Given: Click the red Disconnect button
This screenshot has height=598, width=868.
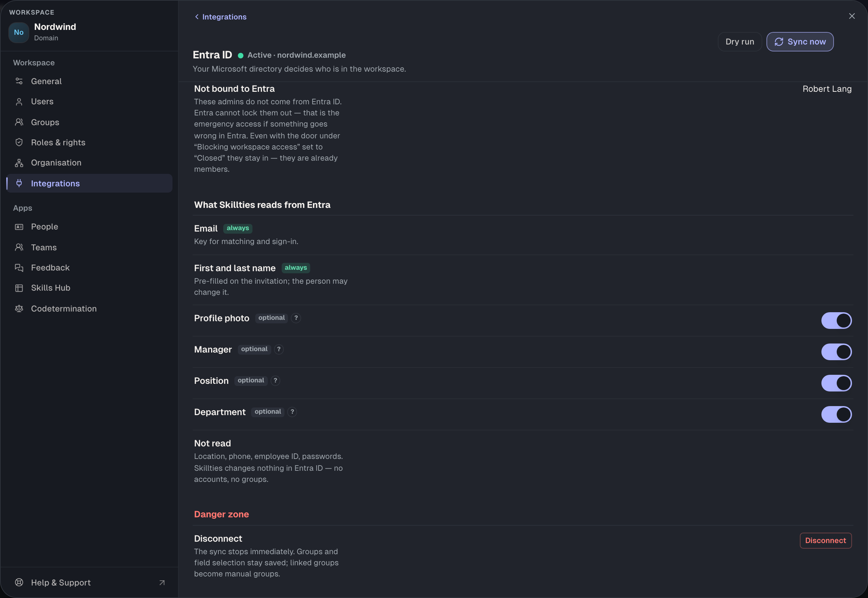Looking at the screenshot, I should click(x=826, y=540).
